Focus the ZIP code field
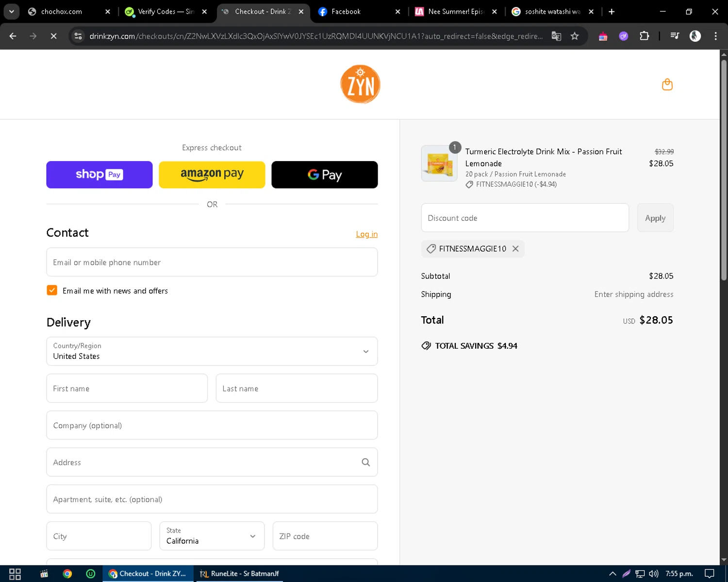The image size is (728, 582). (x=325, y=536)
